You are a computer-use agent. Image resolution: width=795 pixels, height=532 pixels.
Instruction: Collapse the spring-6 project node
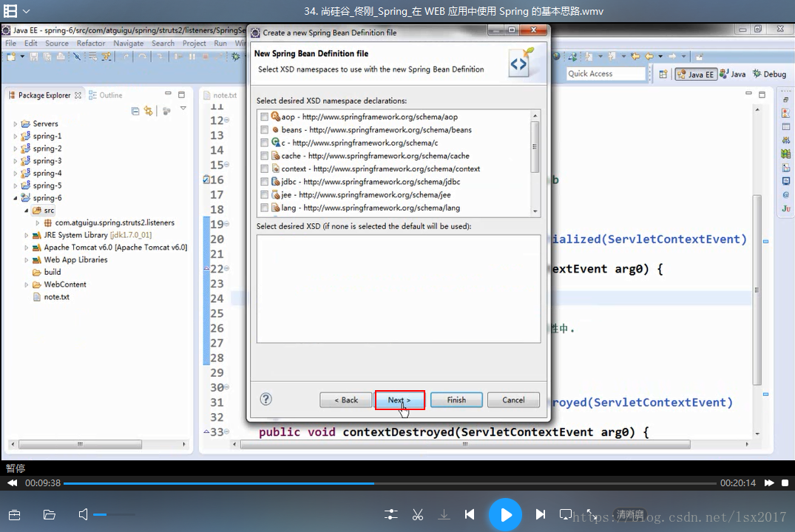[16, 198]
